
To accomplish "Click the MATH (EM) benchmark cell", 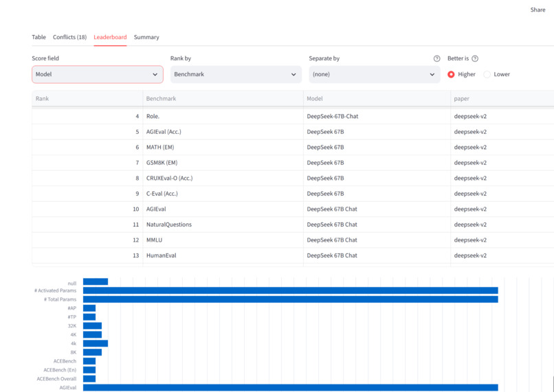I will pos(223,147).
